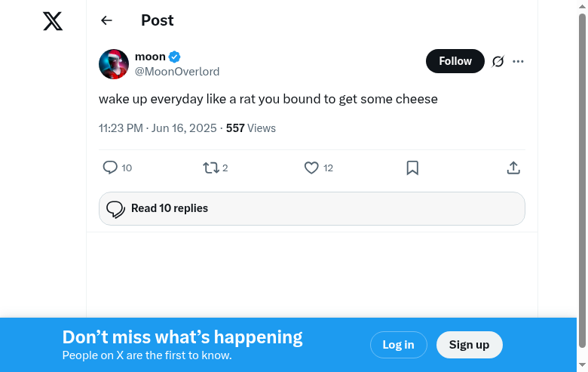
Task: Open moon's profile avatar
Action: [114, 64]
